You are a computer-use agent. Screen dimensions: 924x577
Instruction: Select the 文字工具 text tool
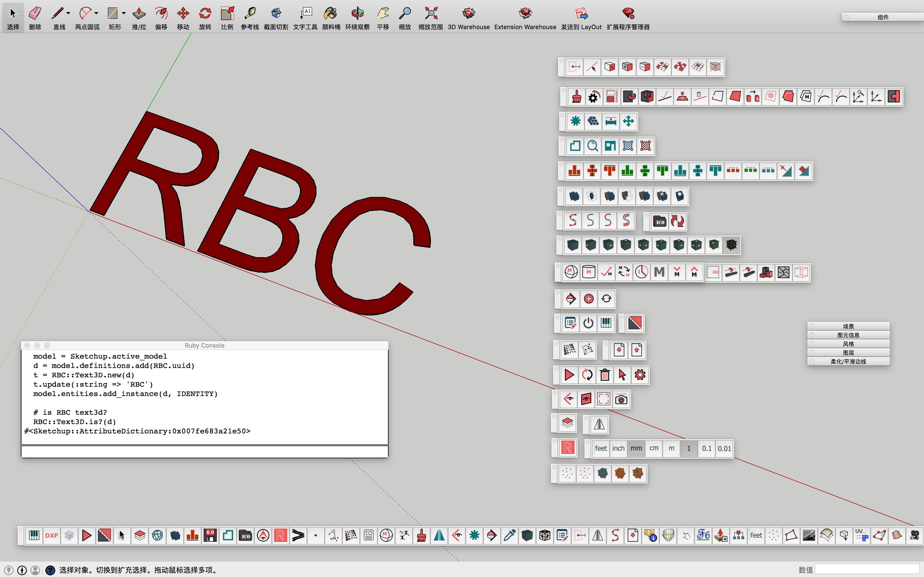coord(305,14)
